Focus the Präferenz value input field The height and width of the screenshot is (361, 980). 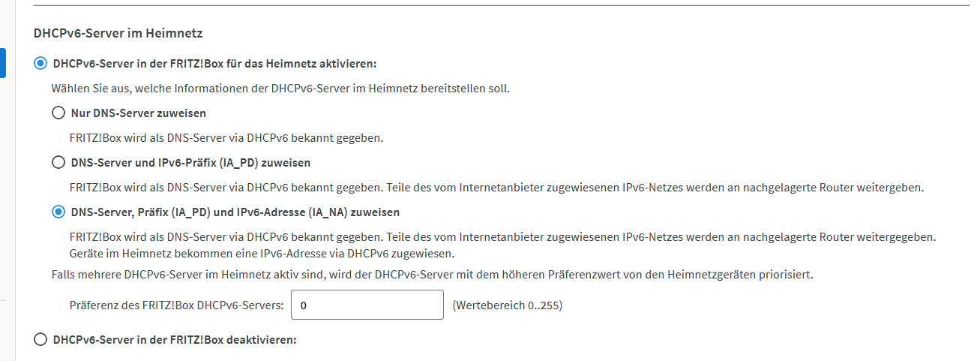pos(367,305)
